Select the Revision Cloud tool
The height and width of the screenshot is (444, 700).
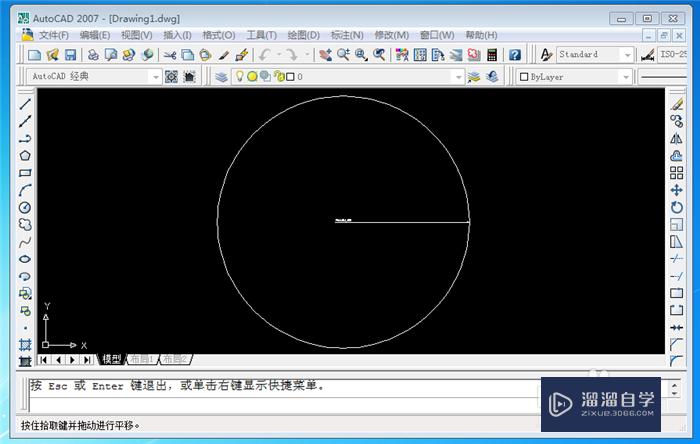[x=25, y=224]
